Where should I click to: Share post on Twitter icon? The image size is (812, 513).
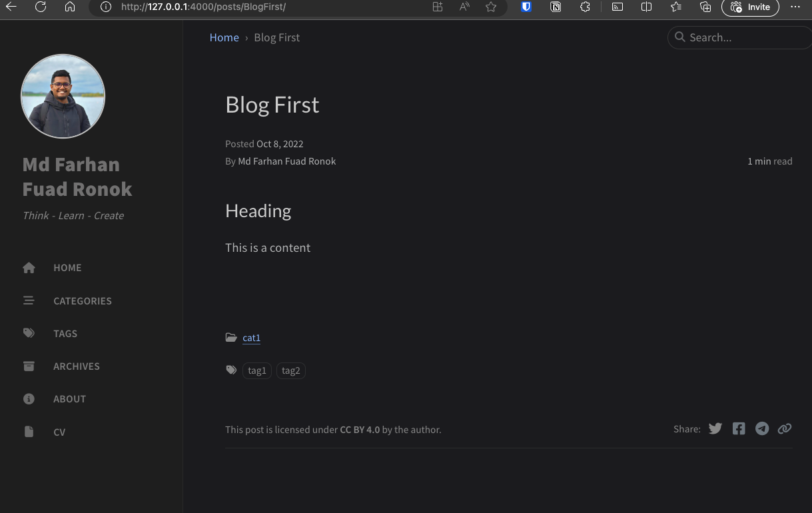pos(715,428)
